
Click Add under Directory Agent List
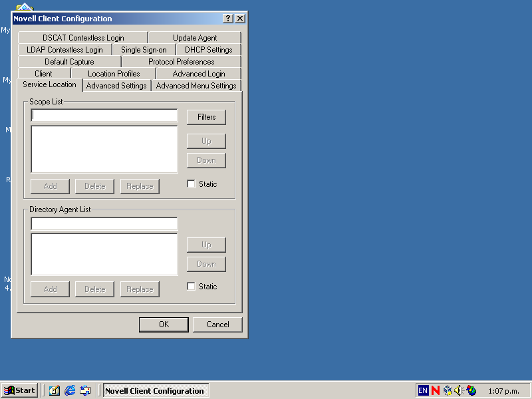[x=51, y=289]
